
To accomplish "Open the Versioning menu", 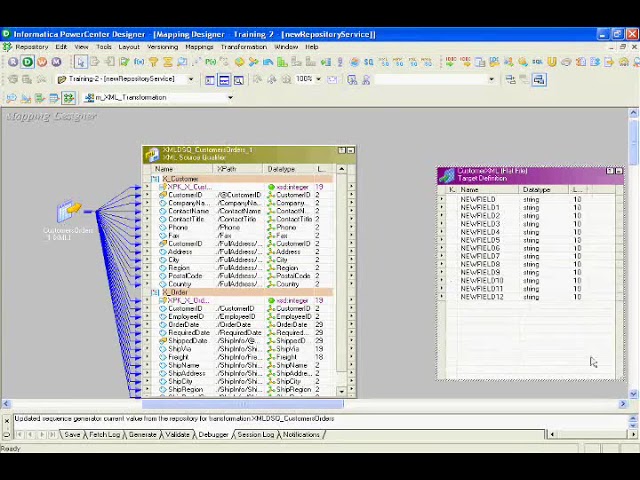I will pos(162,47).
